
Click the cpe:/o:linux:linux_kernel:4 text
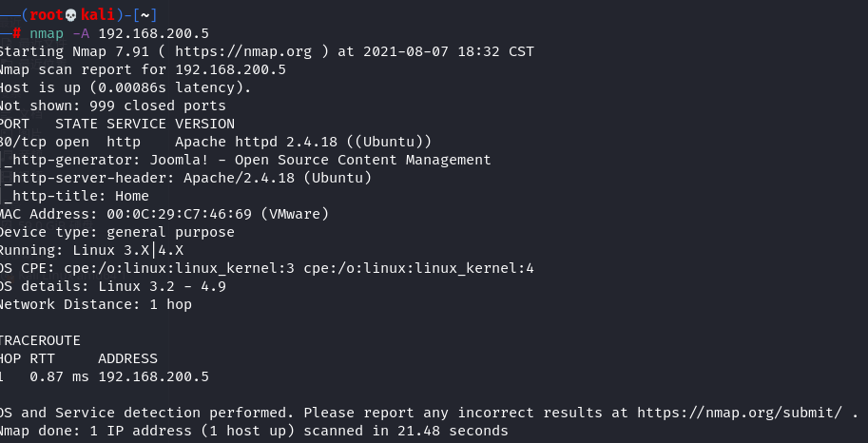(x=418, y=269)
